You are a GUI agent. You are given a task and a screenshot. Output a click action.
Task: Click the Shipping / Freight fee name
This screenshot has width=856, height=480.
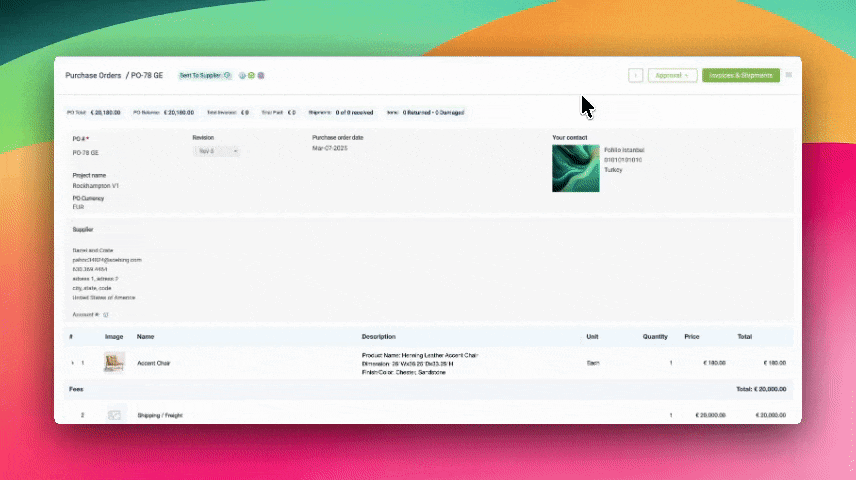160,416
